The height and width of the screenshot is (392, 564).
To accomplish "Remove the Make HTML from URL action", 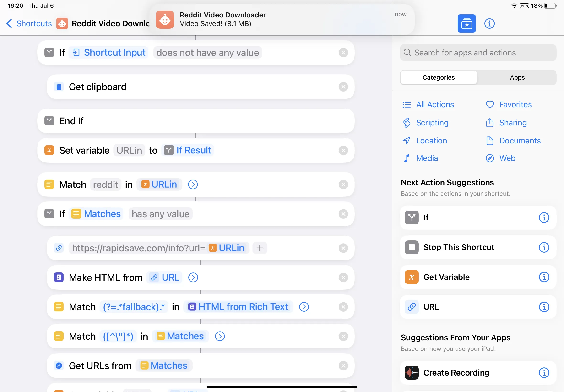I will tap(343, 278).
